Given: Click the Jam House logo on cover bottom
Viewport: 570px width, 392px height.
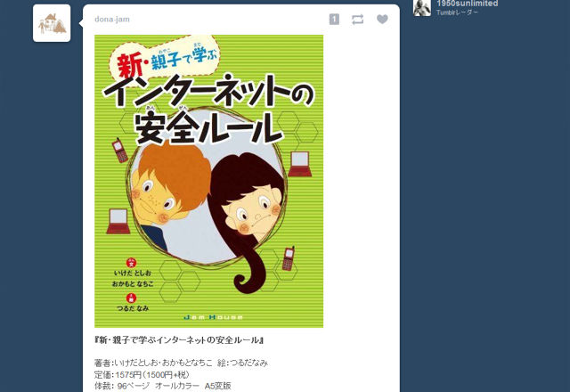Looking at the screenshot, I should click(x=214, y=317).
